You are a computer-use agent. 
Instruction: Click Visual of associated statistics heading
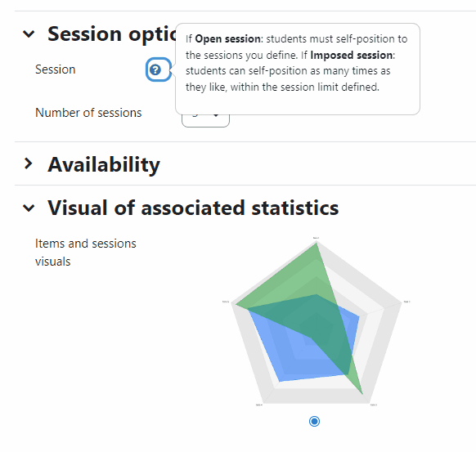[193, 208]
